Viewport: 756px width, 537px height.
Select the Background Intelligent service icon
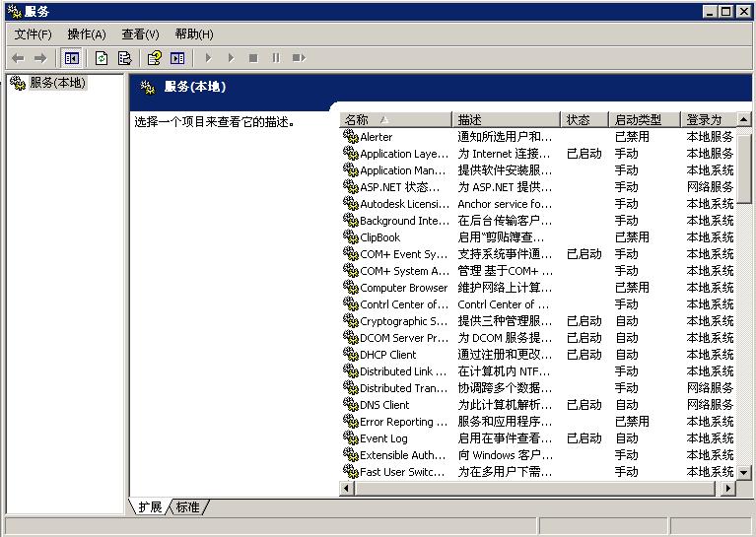click(351, 221)
